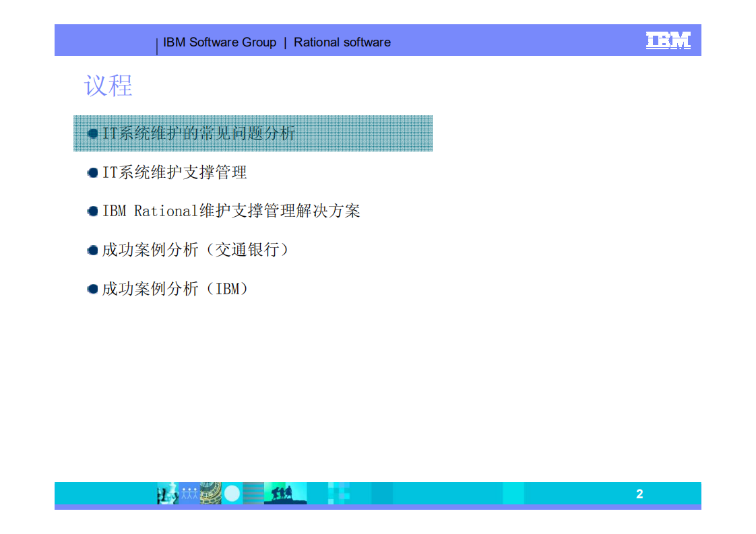Select the chess pieces image in footer strip
756x534 pixels.
click(167, 492)
